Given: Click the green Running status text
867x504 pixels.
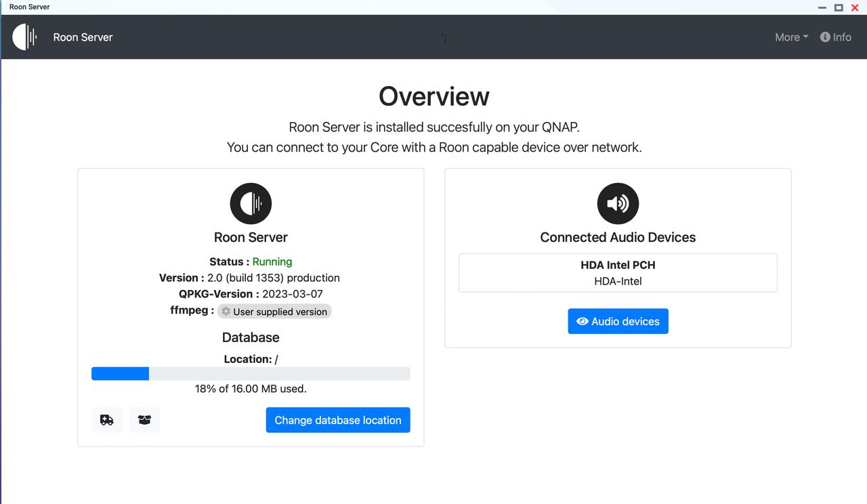Looking at the screenshot, I should [x=272, y=261].
